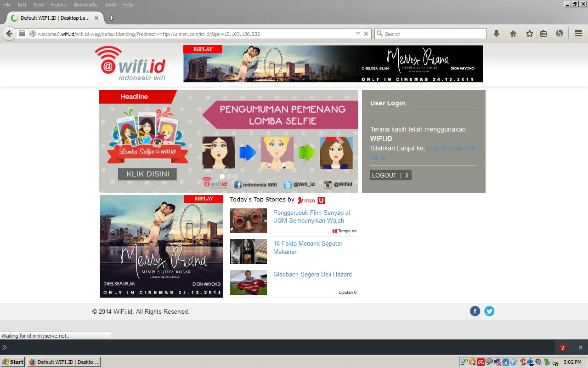588x368 pixels.
Task: Open the Bookmarks menu
Action: pyautogui.click(x=85, y=5)
